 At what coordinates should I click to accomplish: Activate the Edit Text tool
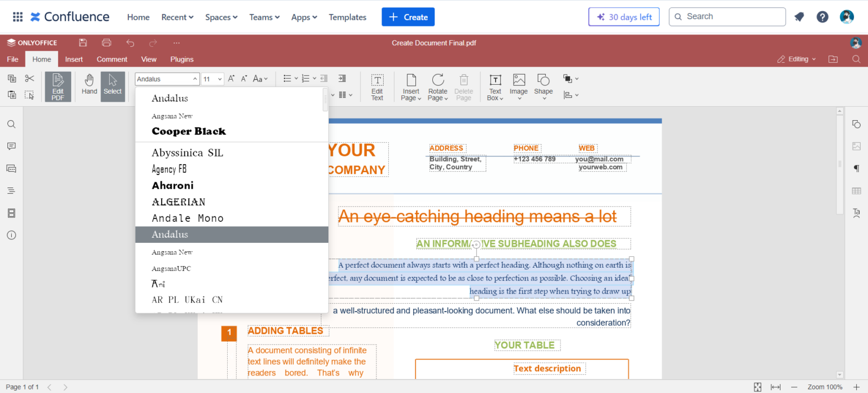[377, 86]
